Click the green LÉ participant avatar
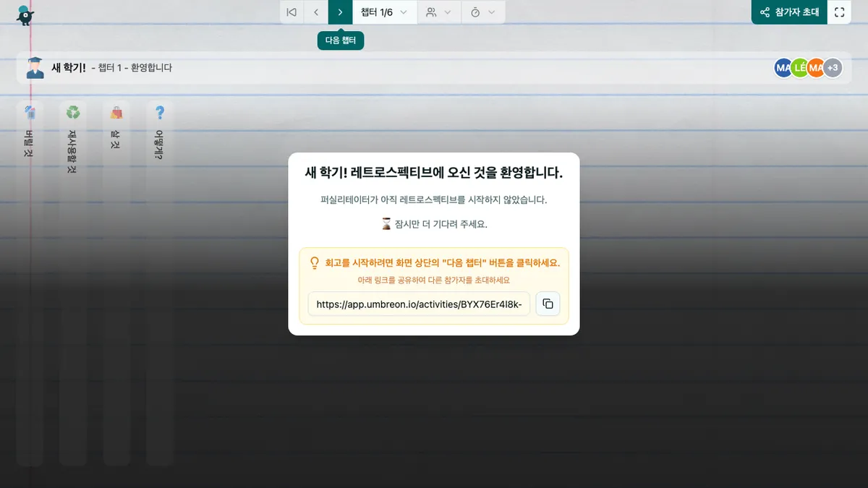868x488 pixels. (x=799, y=68)
